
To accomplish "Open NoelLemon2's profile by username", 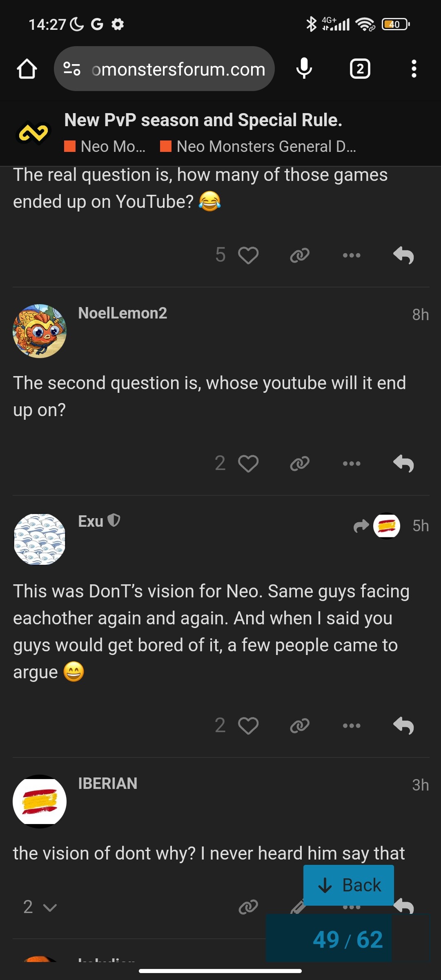I will 122,313.
